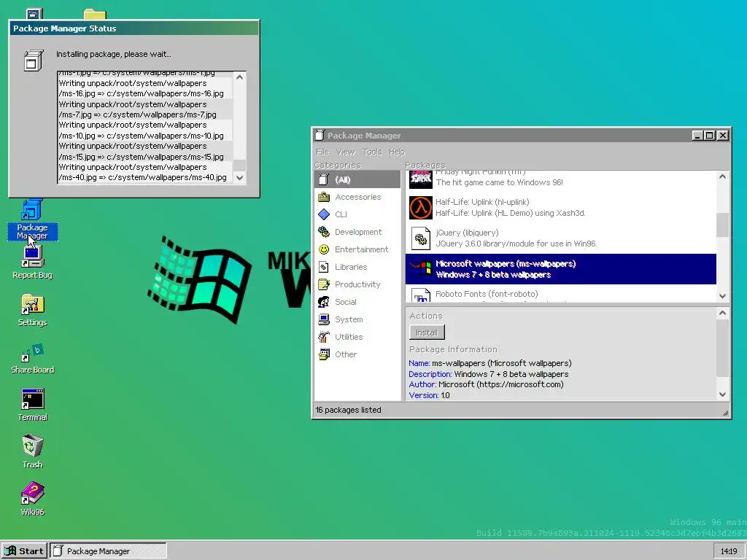This screenshot has height=560, width=747.
Task: Select the System category label
Action: pos(349,319)
